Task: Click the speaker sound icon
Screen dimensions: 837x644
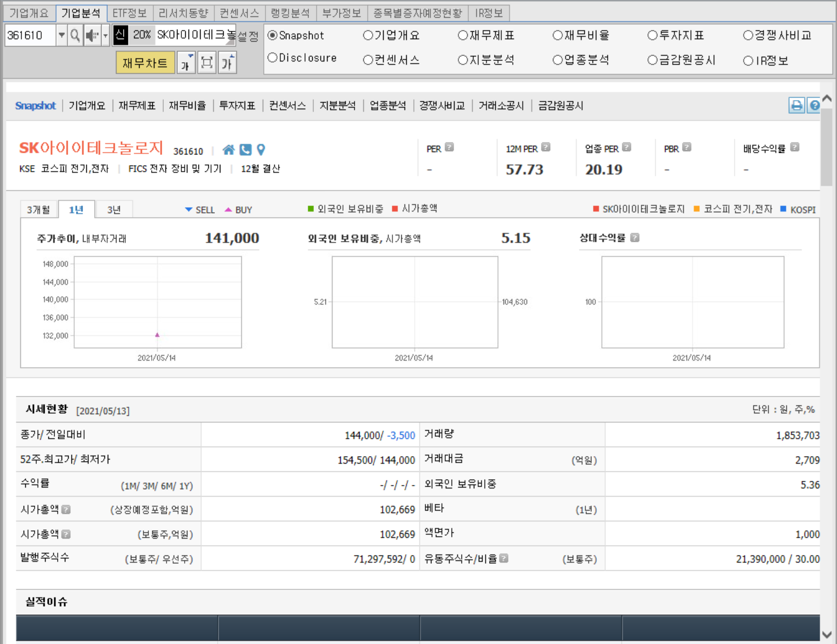Action: point(92,36)
